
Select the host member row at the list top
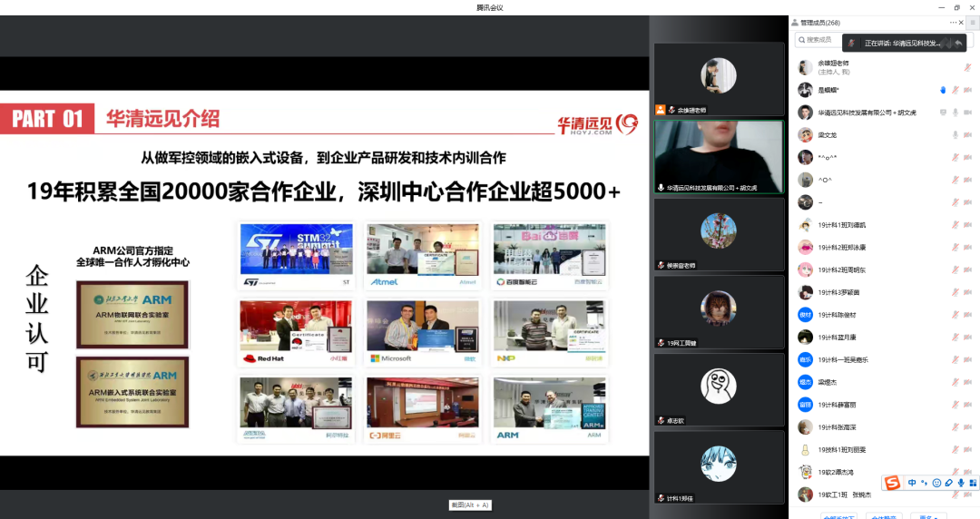coord(885,67)
